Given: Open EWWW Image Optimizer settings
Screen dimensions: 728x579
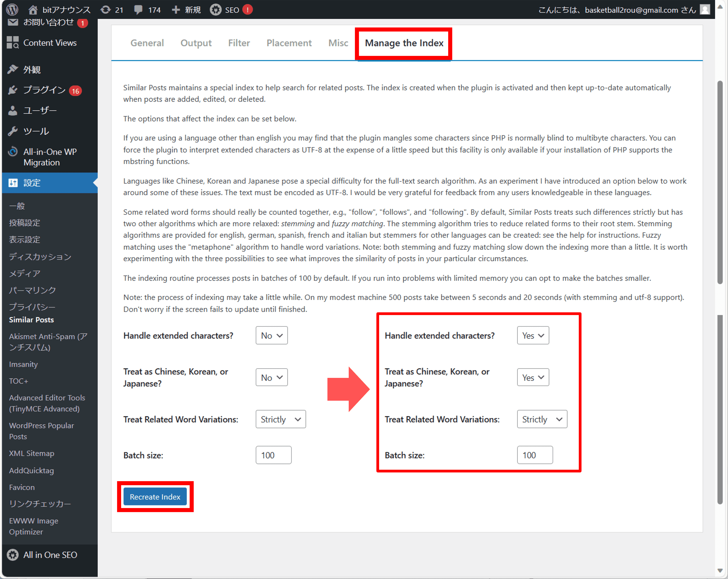Looking at the screenshot, I should click(x=33, y=526).
